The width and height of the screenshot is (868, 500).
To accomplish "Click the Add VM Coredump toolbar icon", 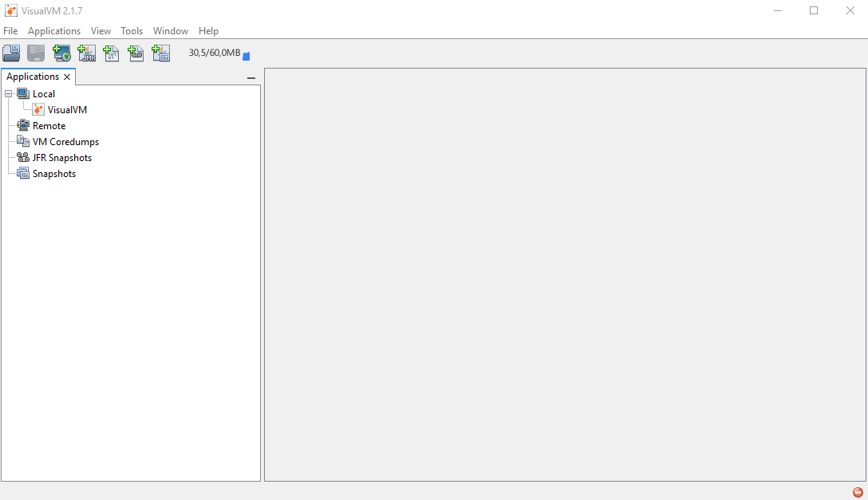I will point(112,53).
